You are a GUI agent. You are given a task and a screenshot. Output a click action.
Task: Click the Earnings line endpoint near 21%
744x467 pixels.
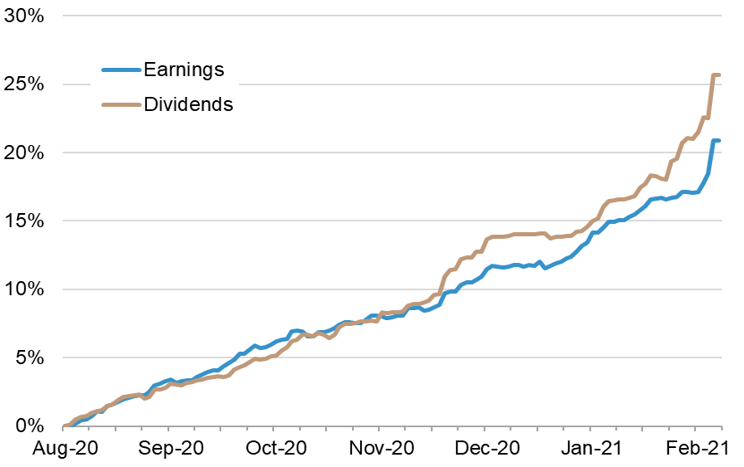[x=717, y=140]
